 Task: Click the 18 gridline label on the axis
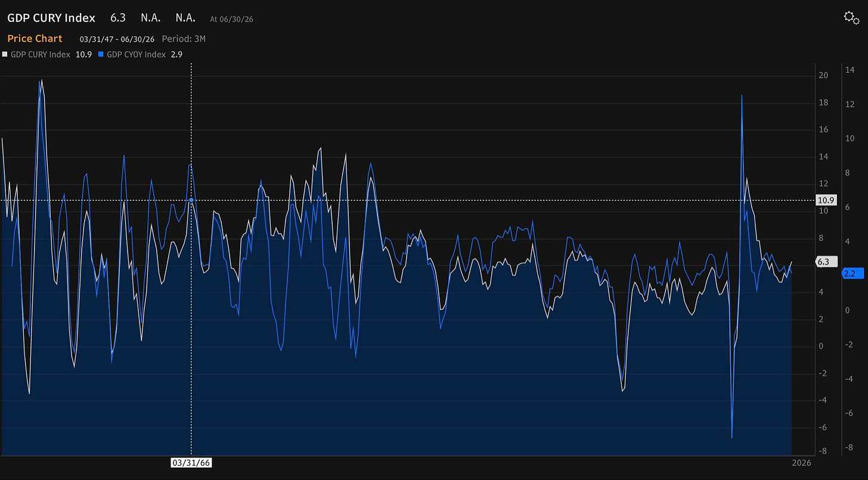click(x=823, y=102)
